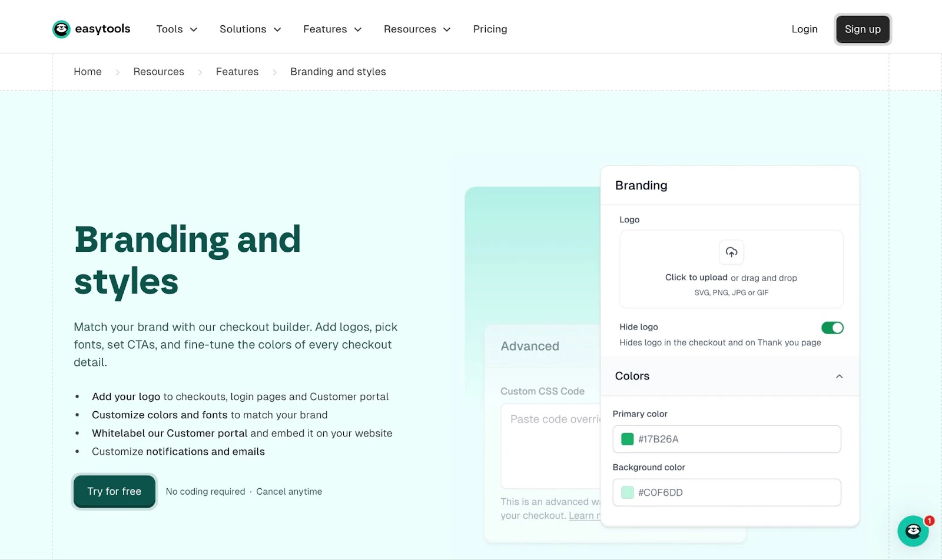Expand the Resources navbar dropdown
942x560 pixels.
[417, 29]
